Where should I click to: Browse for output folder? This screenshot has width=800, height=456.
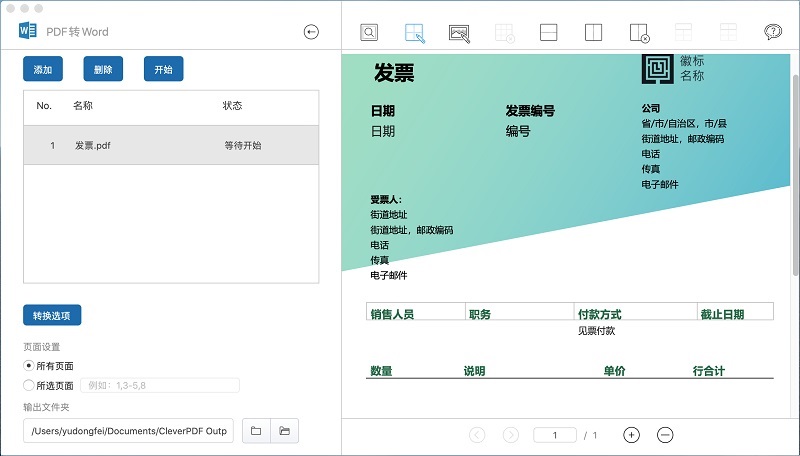tap(256, 431)
